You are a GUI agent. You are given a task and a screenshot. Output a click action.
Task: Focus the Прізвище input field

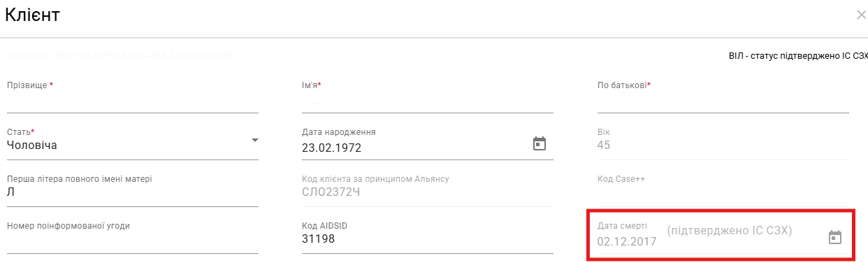pos(133,102)
